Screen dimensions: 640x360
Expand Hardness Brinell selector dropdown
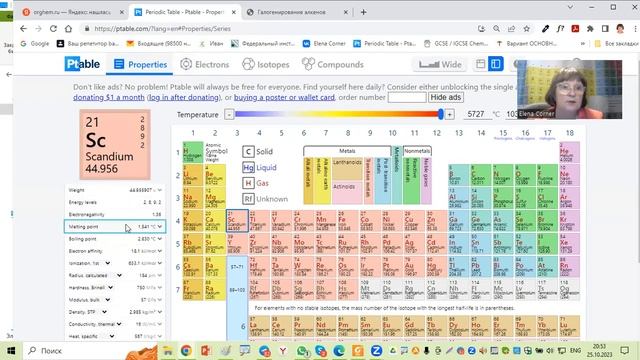coord(111,288)
